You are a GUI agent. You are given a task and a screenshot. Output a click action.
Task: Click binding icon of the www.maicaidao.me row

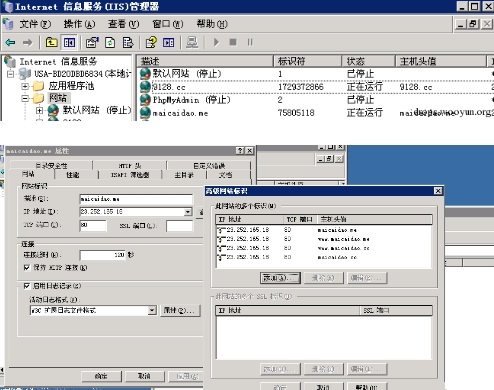(221, 239)
